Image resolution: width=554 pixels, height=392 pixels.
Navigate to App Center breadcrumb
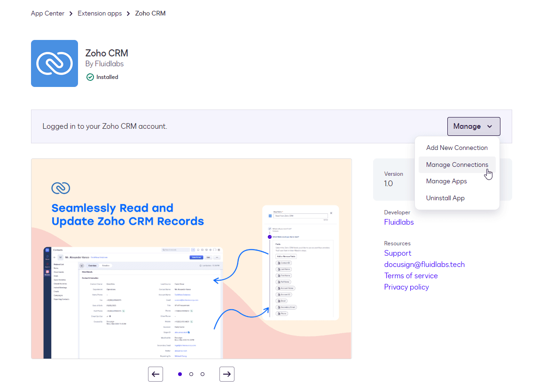pos(47,13)
